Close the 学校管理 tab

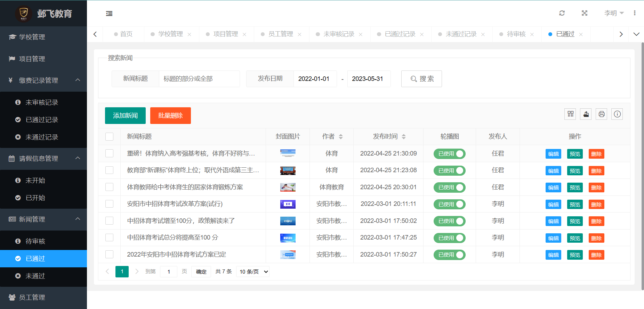point(190,34)
